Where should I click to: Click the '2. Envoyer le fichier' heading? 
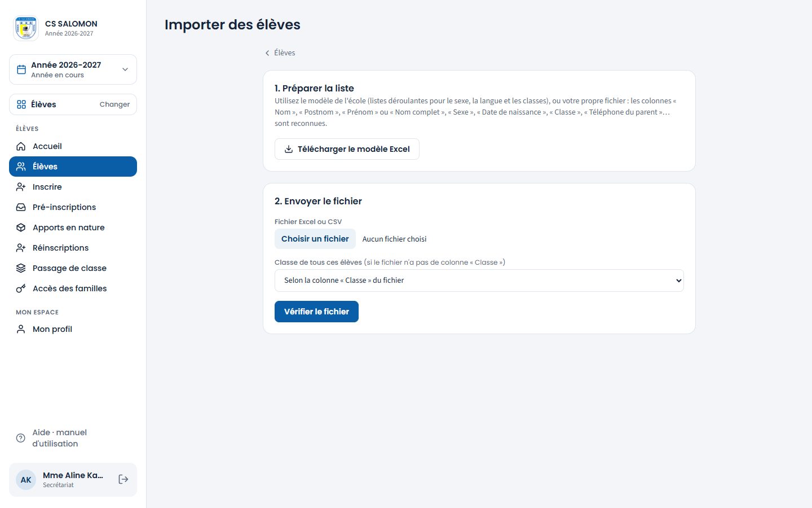click(318, 201)
